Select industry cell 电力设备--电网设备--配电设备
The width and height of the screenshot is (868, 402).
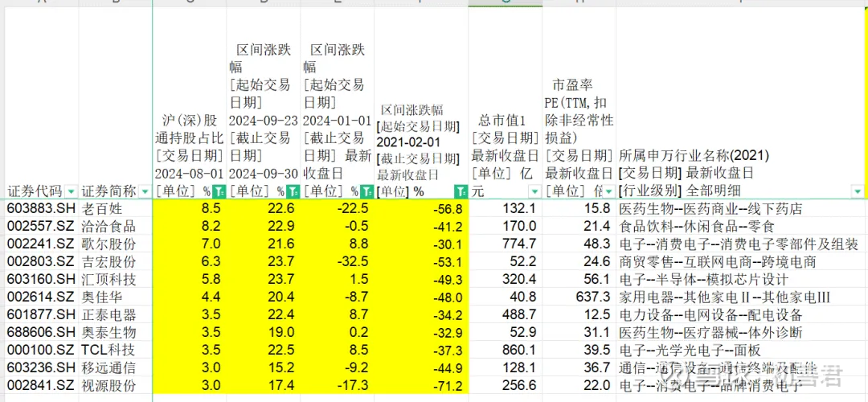[710, 315]
